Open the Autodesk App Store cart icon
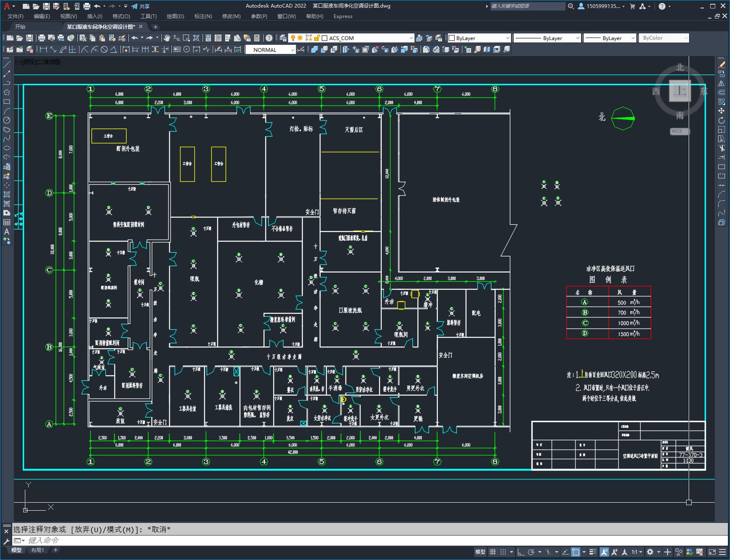Screen dimensions: 730x560 point(632,6)
